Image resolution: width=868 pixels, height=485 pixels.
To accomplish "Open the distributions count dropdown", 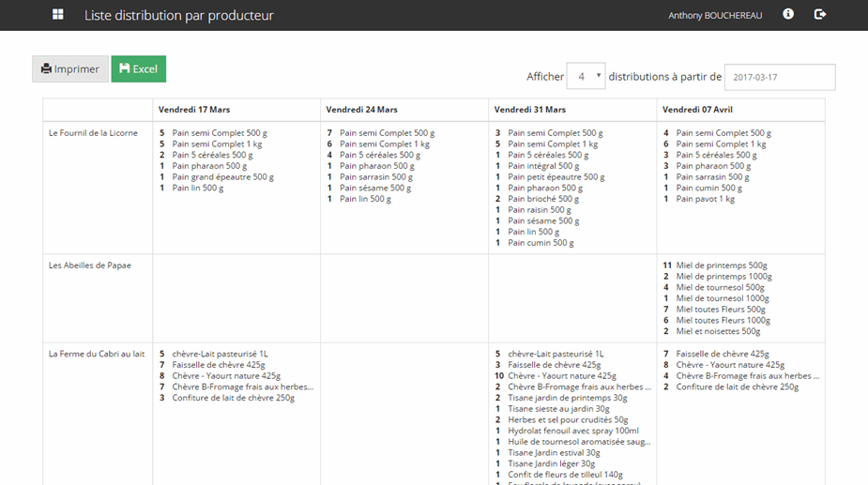I will [x=586, y=77].
